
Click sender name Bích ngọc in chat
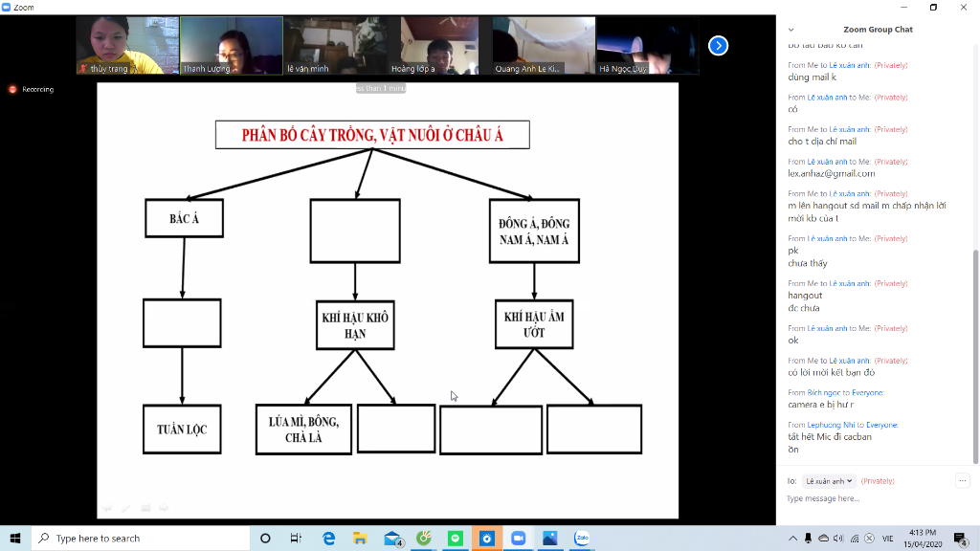[x=824, y=393]
